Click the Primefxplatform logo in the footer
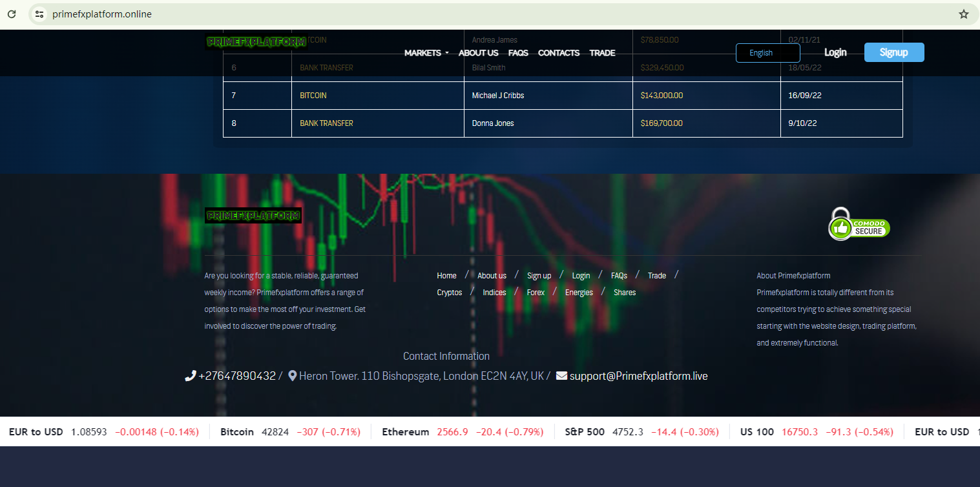Image resolution: width=980 pixels, height=487 pixels. click(x=253, y=216)
